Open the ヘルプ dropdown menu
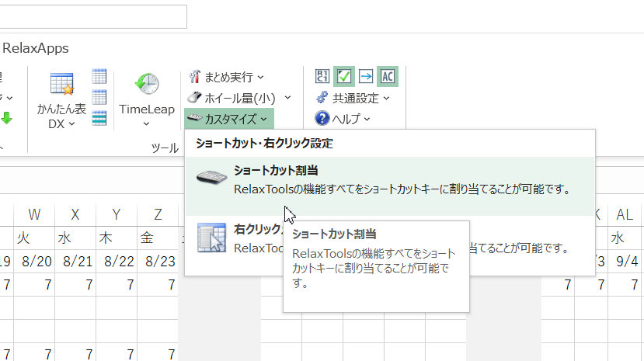Viewport: 644px width, 361px height. click(343, 119)
